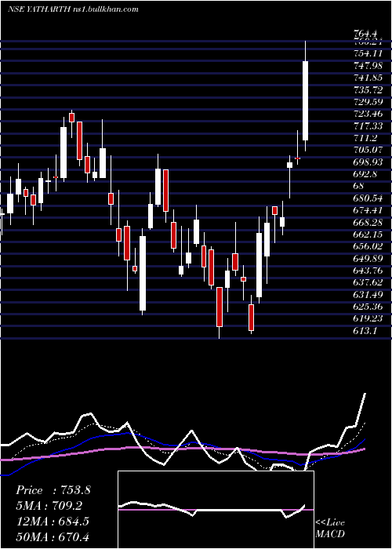
Task: Select the 764.4 price label
Action: point(365,34)
